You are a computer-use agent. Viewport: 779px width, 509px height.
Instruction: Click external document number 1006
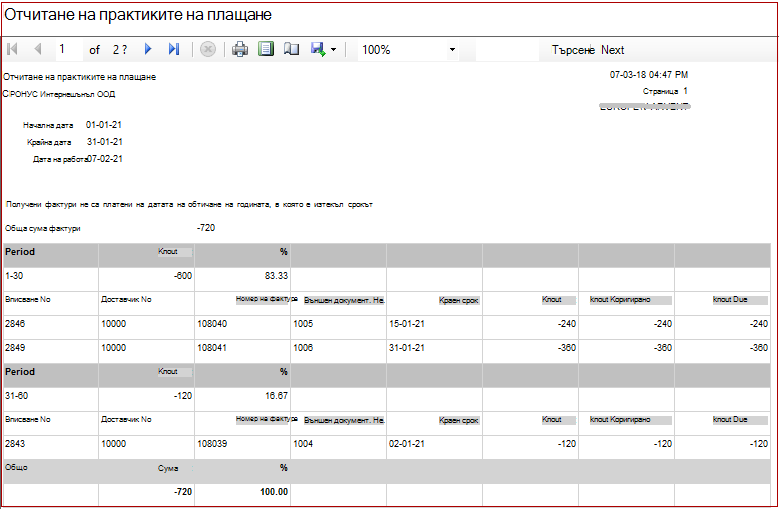303,348
